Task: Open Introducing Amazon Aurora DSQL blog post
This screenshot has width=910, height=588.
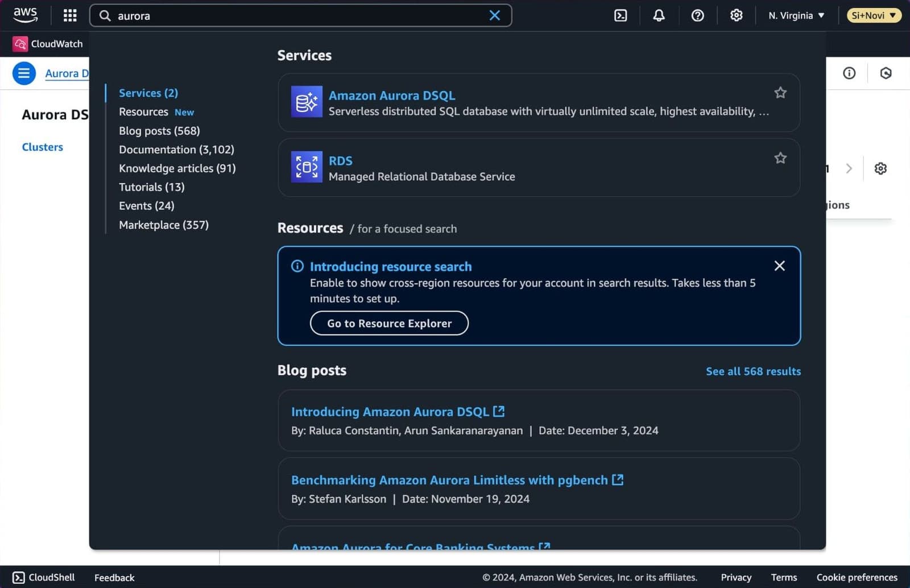Action: (398, 412)
